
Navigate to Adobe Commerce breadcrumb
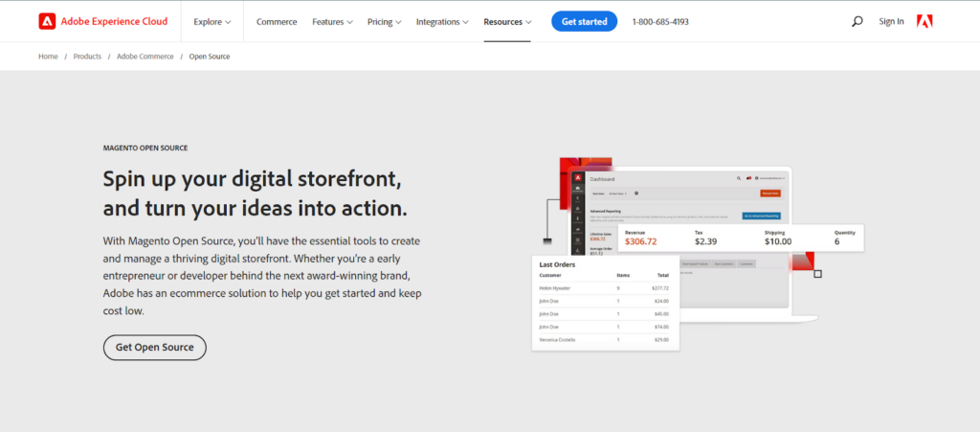[x=145, y=57]
